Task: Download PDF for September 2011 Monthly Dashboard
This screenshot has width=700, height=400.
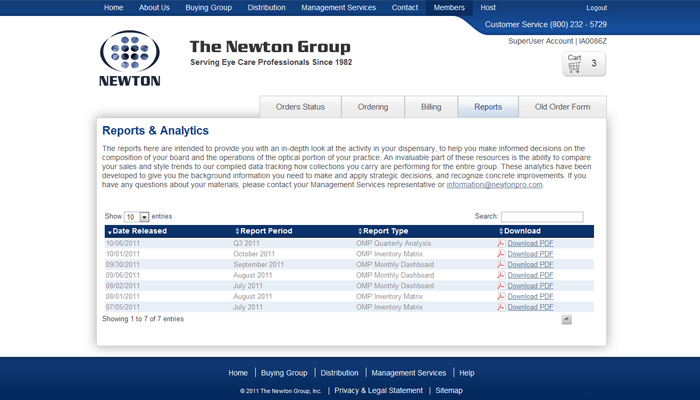Action: click(x=530, y=265)
